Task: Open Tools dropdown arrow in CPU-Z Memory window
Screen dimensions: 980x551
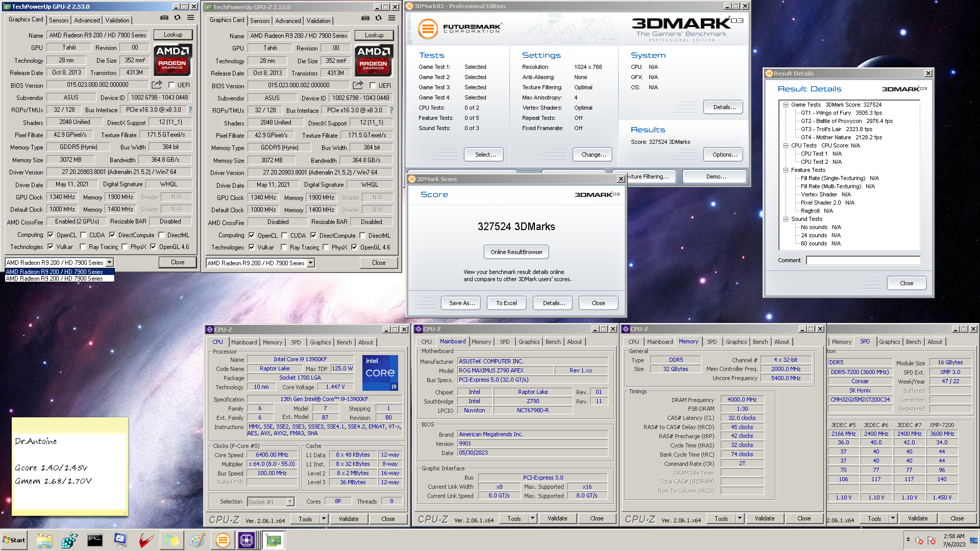Action: 740,518
